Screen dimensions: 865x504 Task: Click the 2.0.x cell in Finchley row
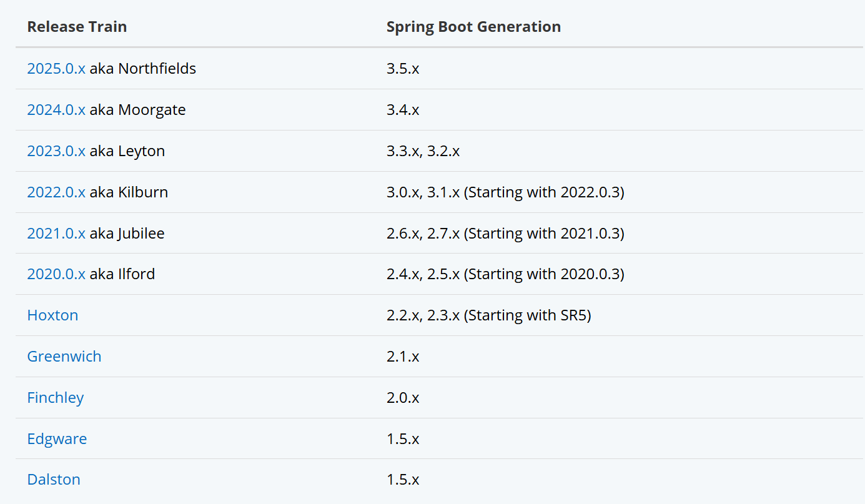[x=403, y=398]
